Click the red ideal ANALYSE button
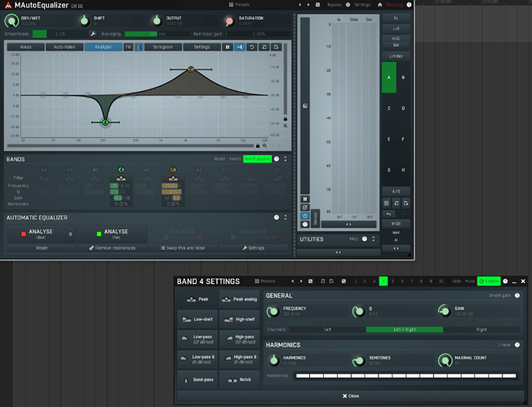Screen dimensions: 532x407 35,233
